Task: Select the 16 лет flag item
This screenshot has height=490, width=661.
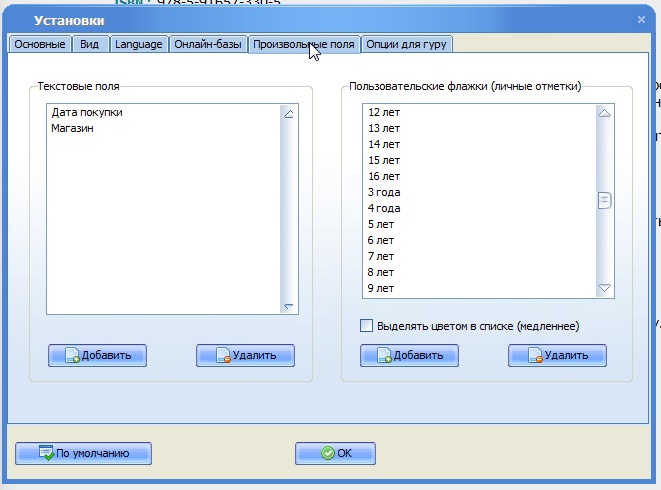Action: coord(384,176)
